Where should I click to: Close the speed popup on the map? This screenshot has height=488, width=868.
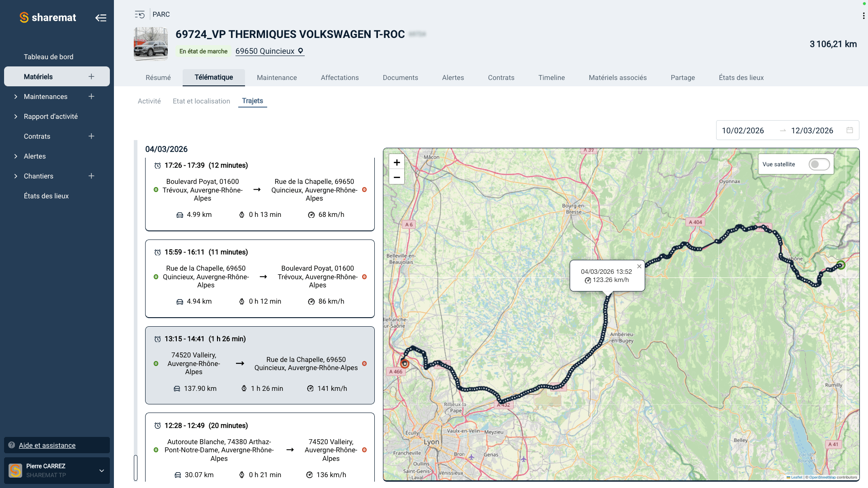(x=639, y=266)
